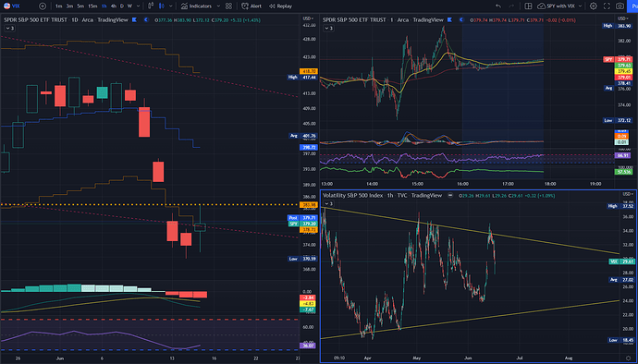Collapse the daily chart indicator legend

pos(9,28)
